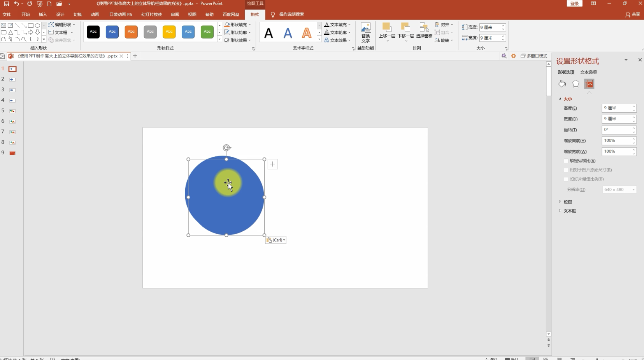This screenshot has height=360, width=644.
Task: Select the Effects pentagon icon in format pane
Action: point(576,84)
